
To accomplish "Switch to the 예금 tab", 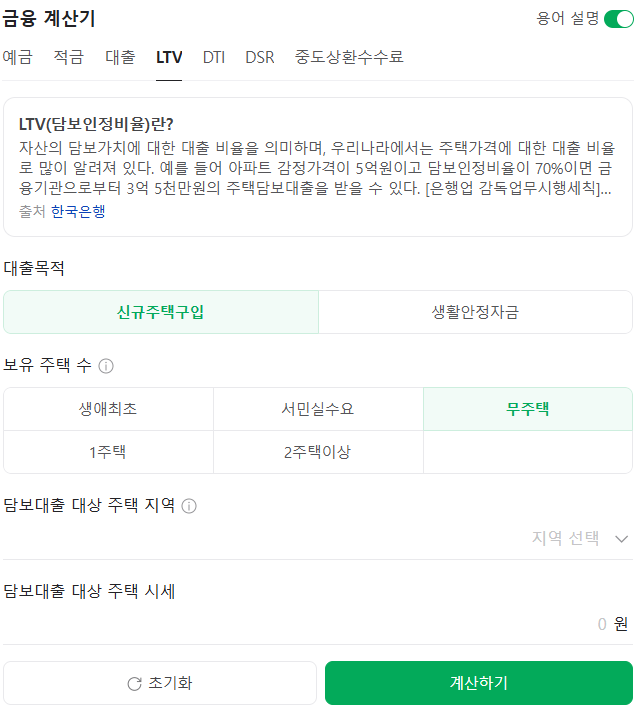I will [x=17, y=57].
